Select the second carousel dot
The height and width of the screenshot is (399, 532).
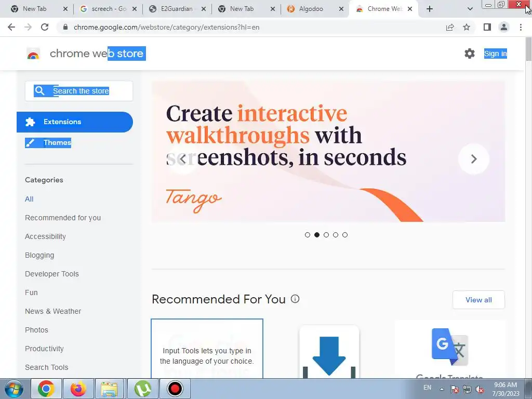pyautogui.click(x=317, y=235)
